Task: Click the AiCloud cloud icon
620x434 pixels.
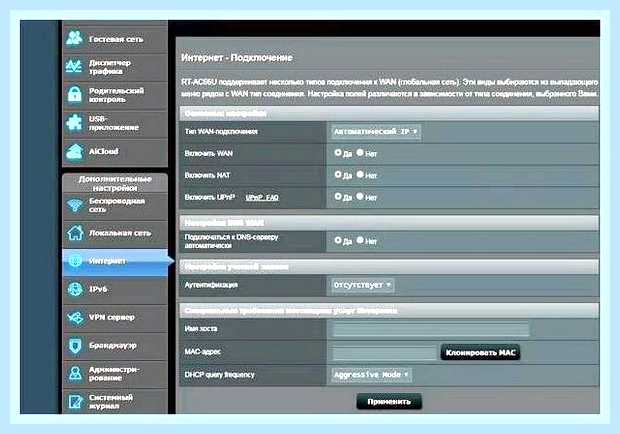Action: (74, 152)
